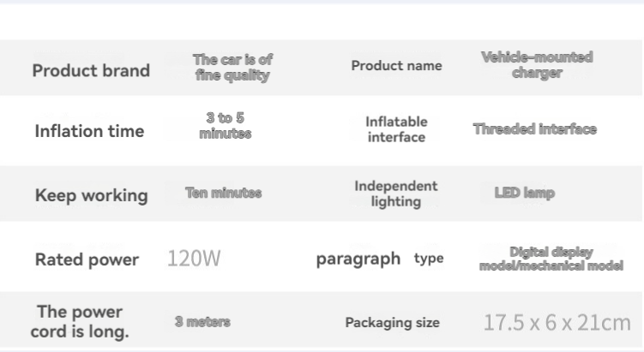Click the Keep working label
The image size is (644, 352).
pyautogui.click(x=91, y=195)
